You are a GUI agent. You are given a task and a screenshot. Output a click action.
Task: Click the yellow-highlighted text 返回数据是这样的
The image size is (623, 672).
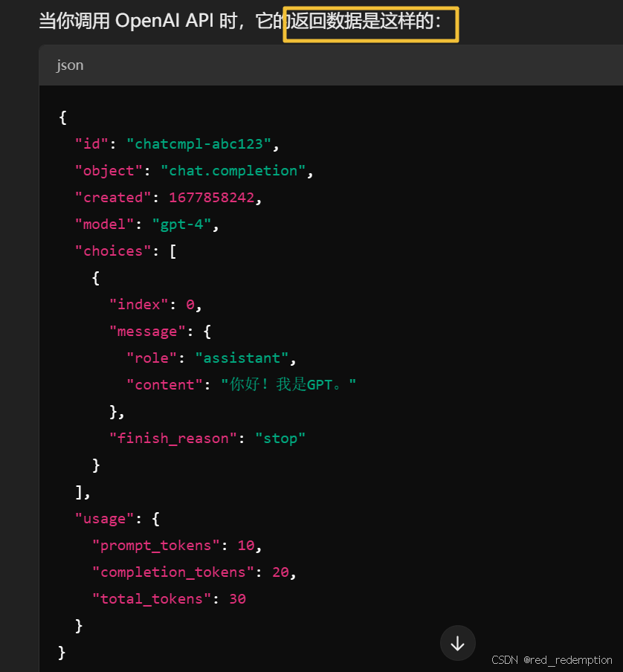click(x=370, y=22)
